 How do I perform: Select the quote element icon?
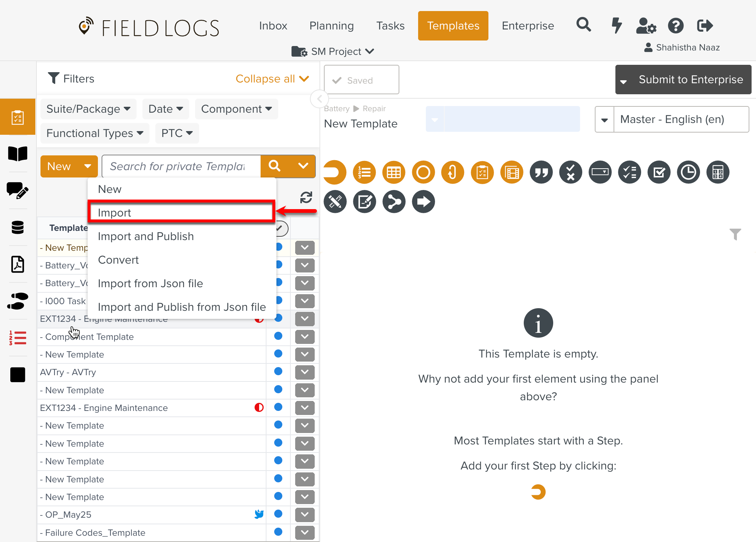pyautogui.click(x=541, y=172)
